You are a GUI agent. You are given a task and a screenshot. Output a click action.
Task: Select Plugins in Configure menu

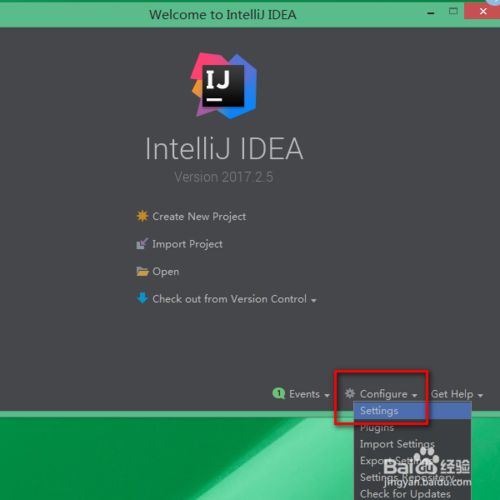pos(413,427)
